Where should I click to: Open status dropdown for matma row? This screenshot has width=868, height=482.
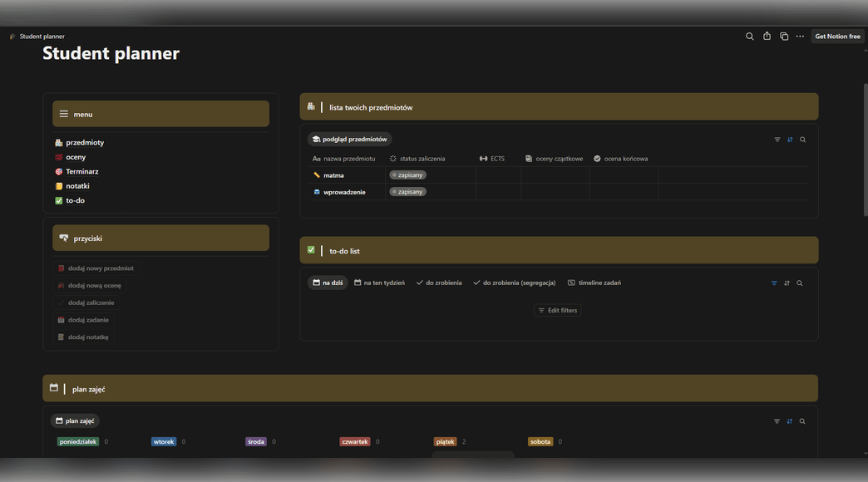(x=408, y=175)
